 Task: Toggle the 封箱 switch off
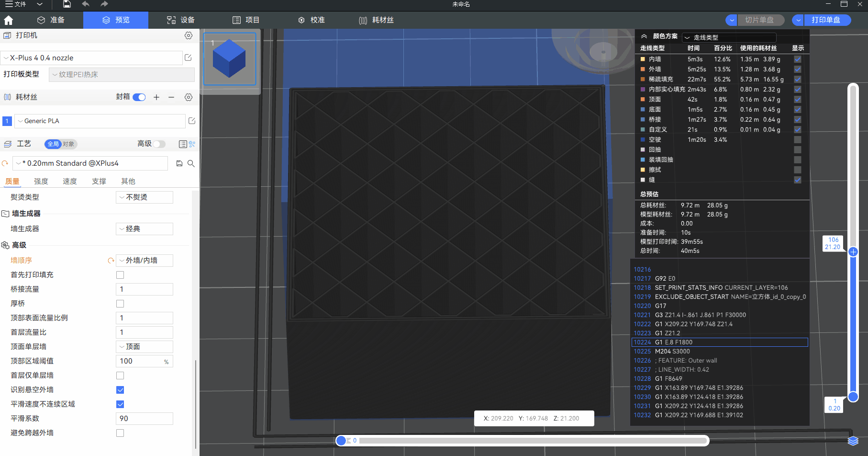(139, 97)
